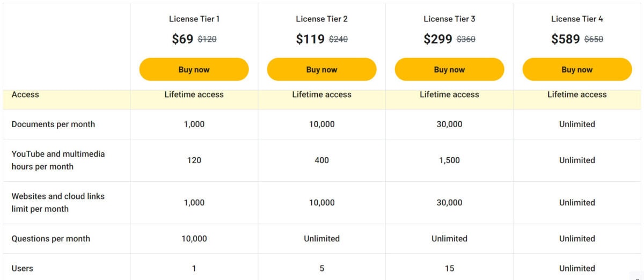Image resolution: width=644 pixels, height=280 pixels.
Task: Click Buy now for License Tier 2
Action: pyautogui.click(x=321, y=70)
